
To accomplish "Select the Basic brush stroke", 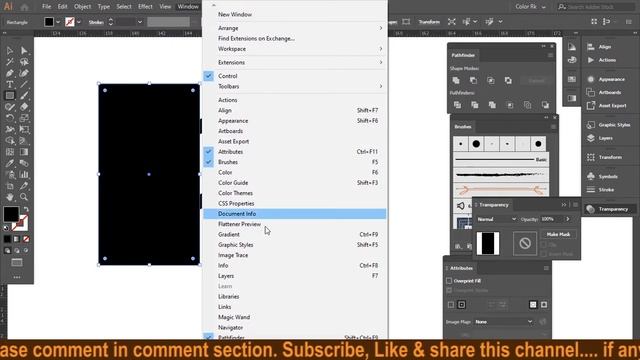I will 501,160.
